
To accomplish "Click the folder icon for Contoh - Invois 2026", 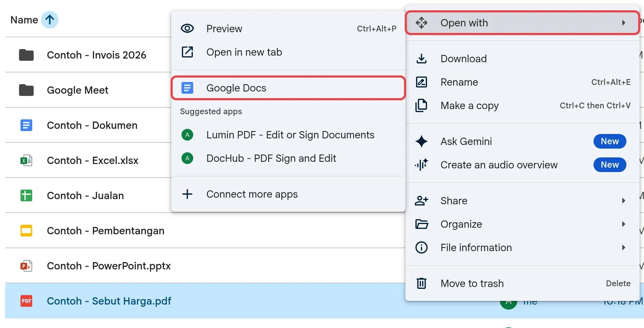I will click(x=26, y=55).
